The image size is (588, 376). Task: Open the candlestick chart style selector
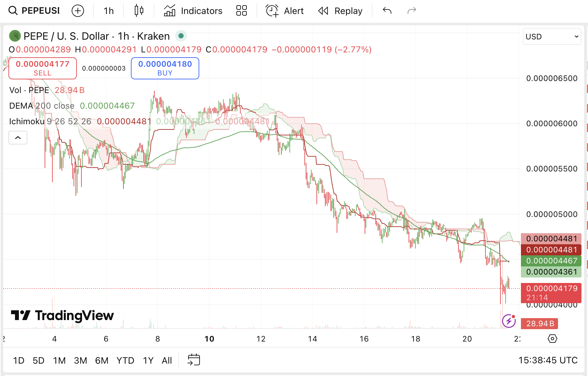point(139,11)
